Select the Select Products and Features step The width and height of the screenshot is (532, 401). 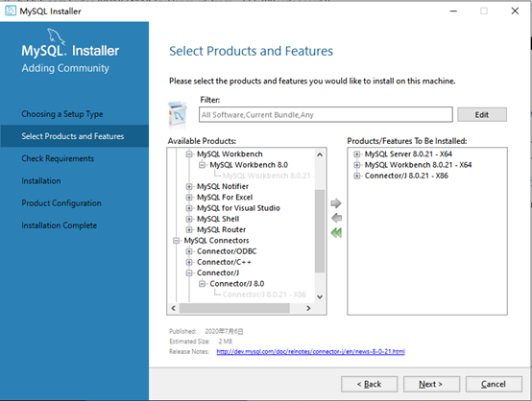74,136
